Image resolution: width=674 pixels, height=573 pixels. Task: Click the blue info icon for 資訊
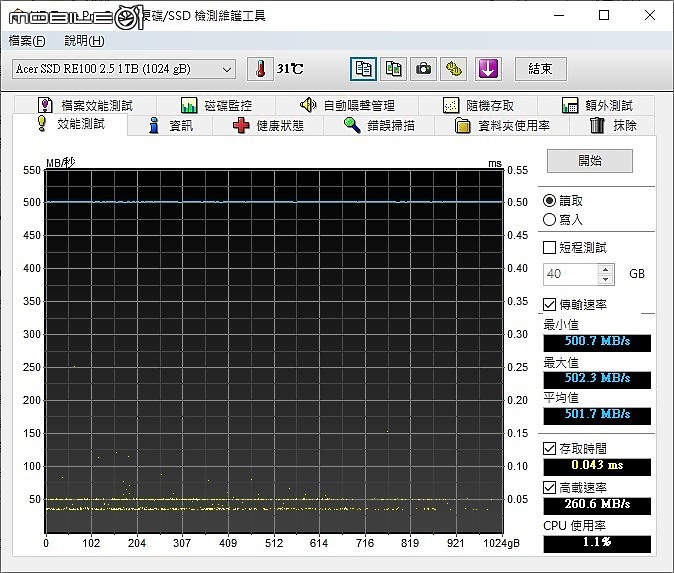point(153,125)
